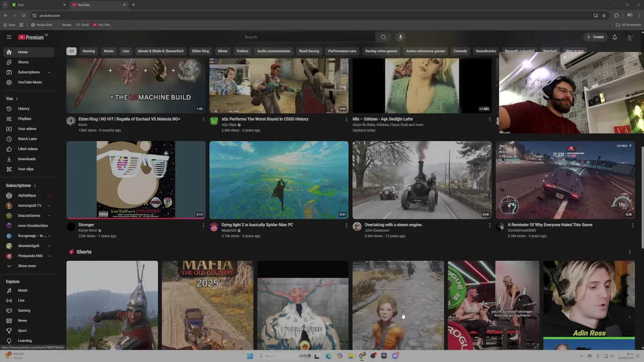Play the Stronger Kanye West thumbnail

tap(136, 180)
